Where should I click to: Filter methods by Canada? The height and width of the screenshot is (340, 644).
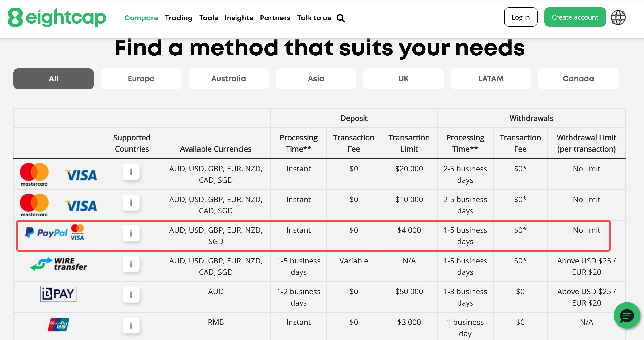pos(579,79)
